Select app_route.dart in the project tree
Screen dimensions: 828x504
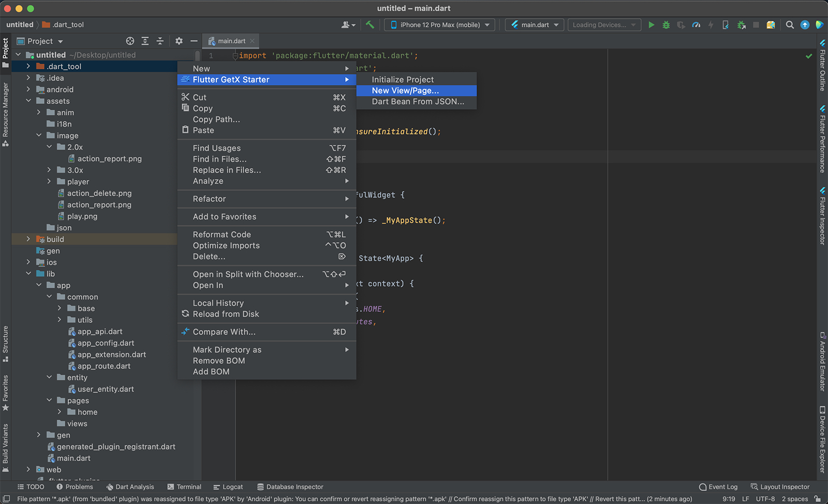click(103, 366)
